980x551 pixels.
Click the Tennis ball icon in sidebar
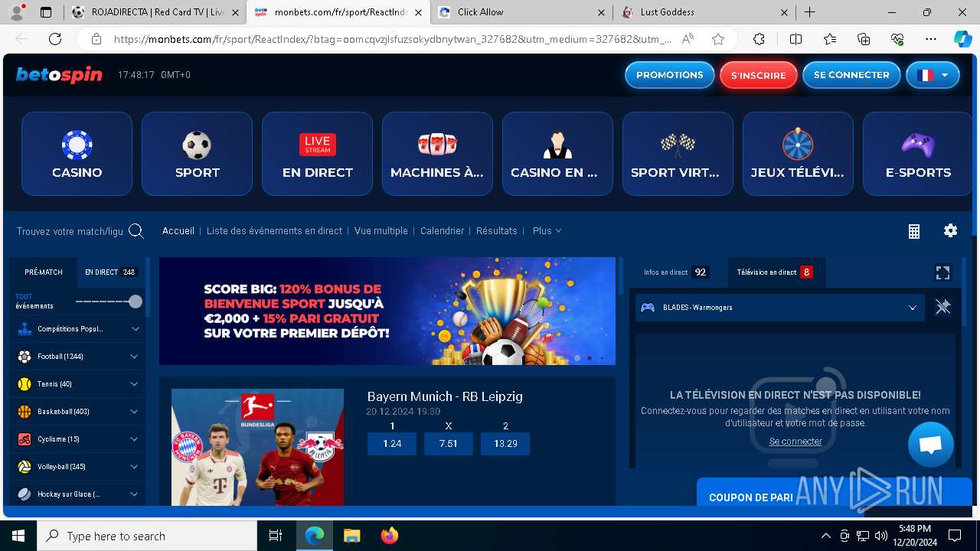pyautogui.click(x=24, y=384)
